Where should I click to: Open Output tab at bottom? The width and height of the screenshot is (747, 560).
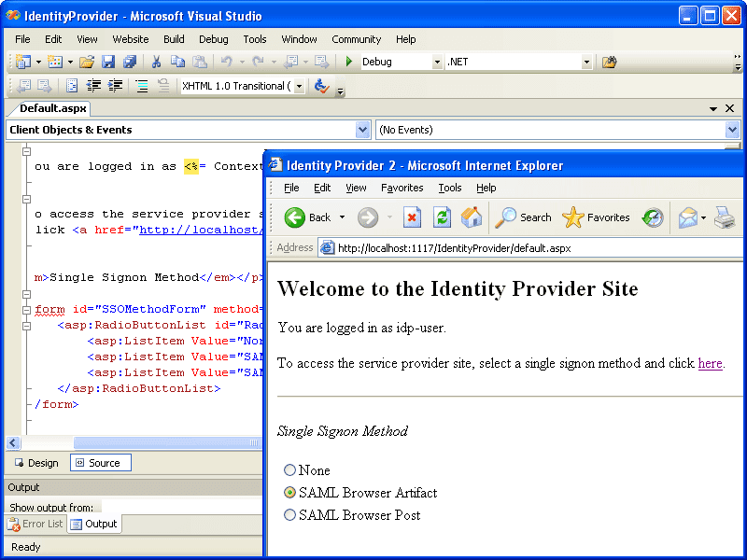point(94,524)
